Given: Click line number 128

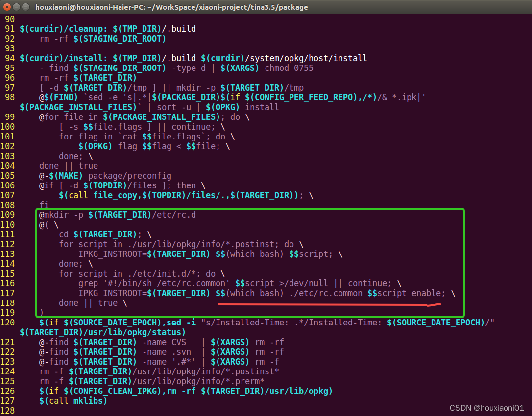Looking at the screenshot, I should click(x=7, y=411).
